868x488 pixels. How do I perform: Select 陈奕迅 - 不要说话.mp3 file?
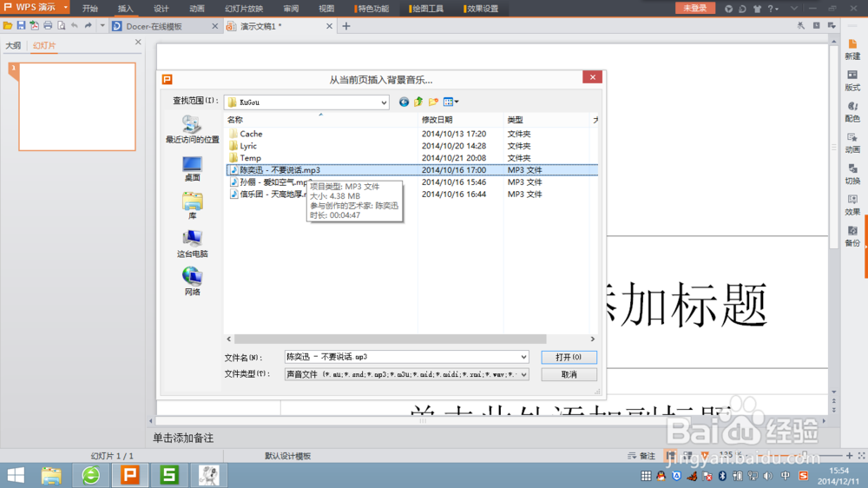pos(411,170)
